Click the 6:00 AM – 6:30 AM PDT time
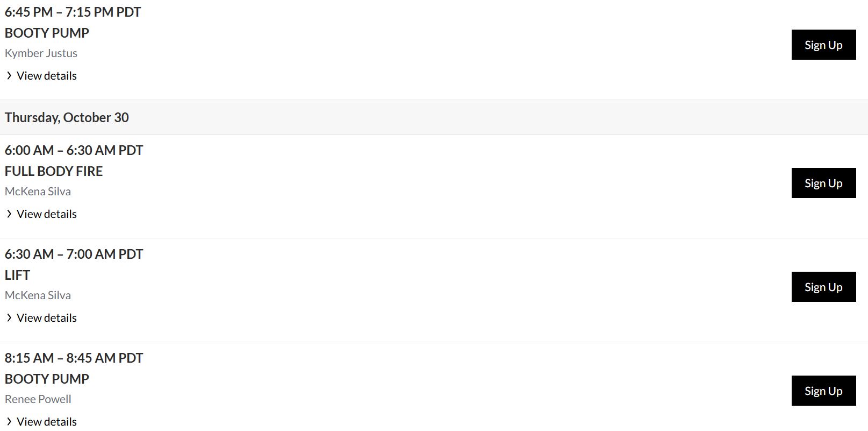Screen dimensions: 868x431 coord(74,150)
